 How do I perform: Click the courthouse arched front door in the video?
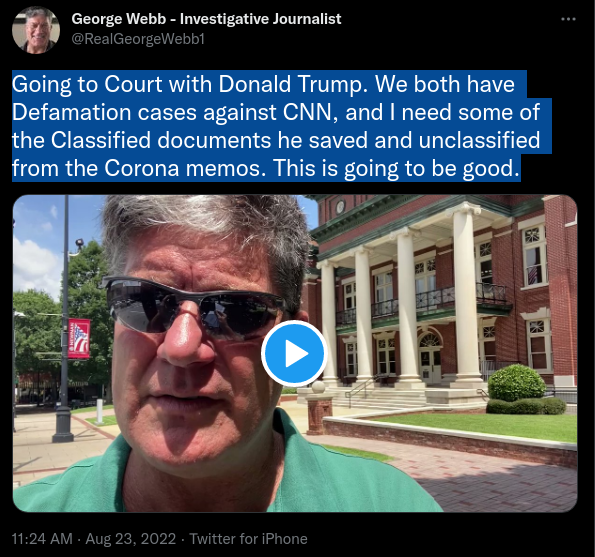(430, 359)
